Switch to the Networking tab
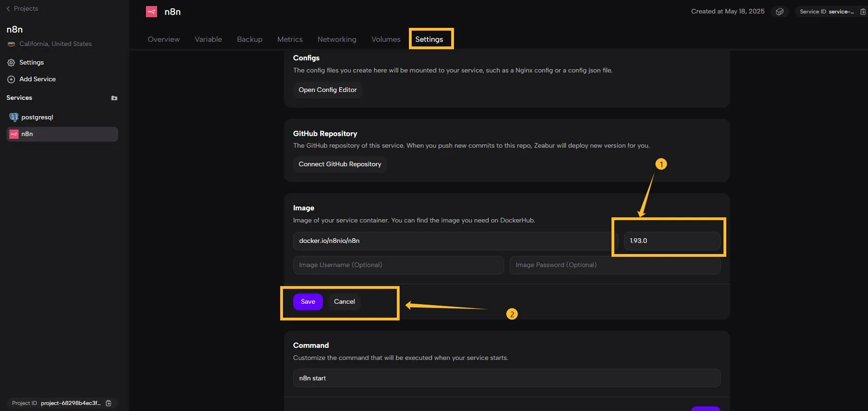This screenshot has height=411, width=868. [336, 39]
